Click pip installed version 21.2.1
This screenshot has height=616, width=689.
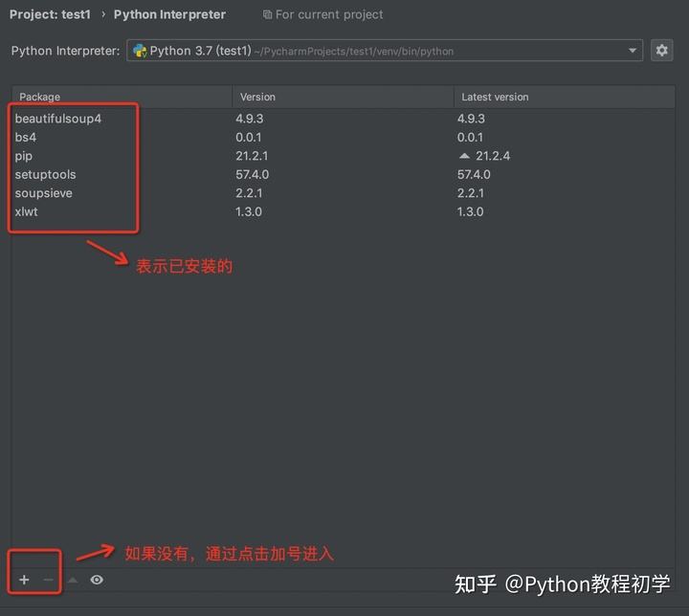252,156
